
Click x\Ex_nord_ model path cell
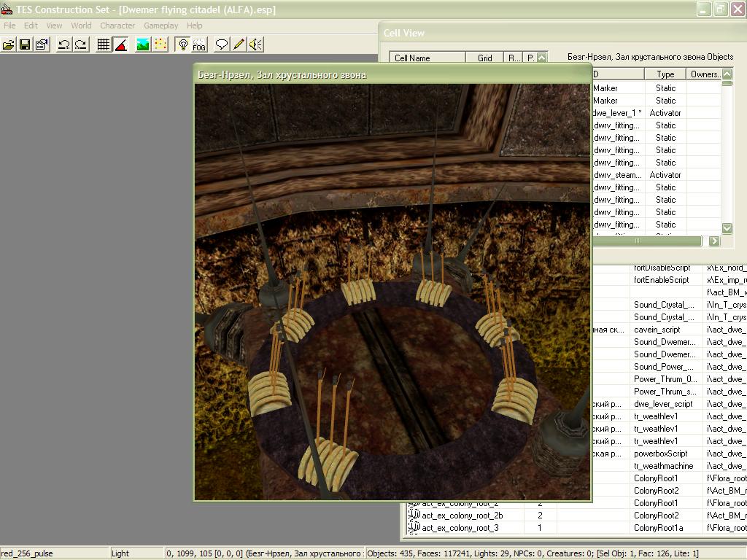click(x=726, y=268)
